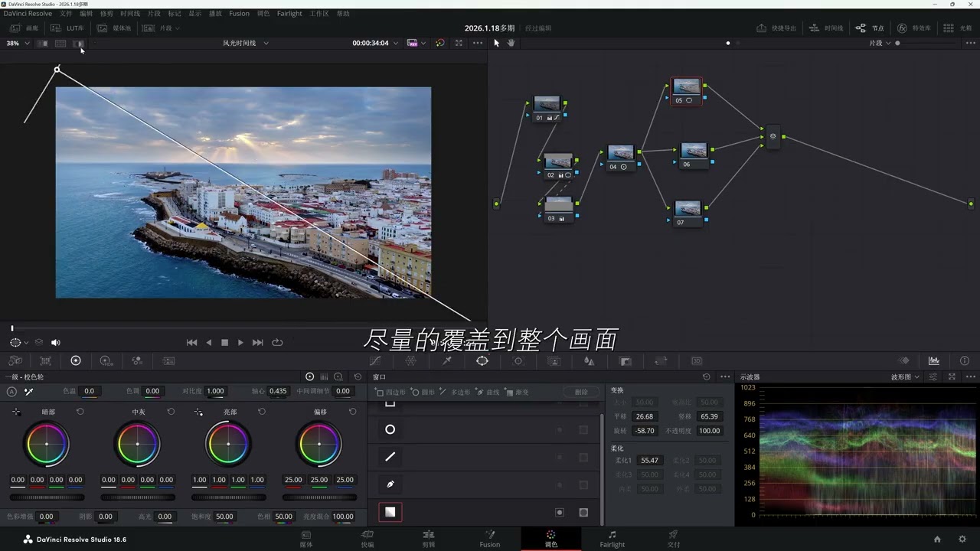
Task: Open the Camera Raw palette
Action: pyautogui.click(x=15, y=360)
